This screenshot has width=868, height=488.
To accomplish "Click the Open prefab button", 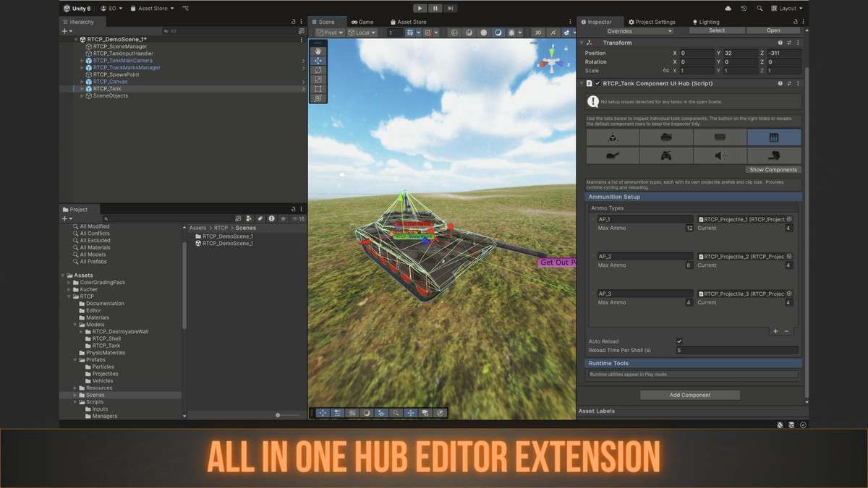I will [x=773, y=31].
